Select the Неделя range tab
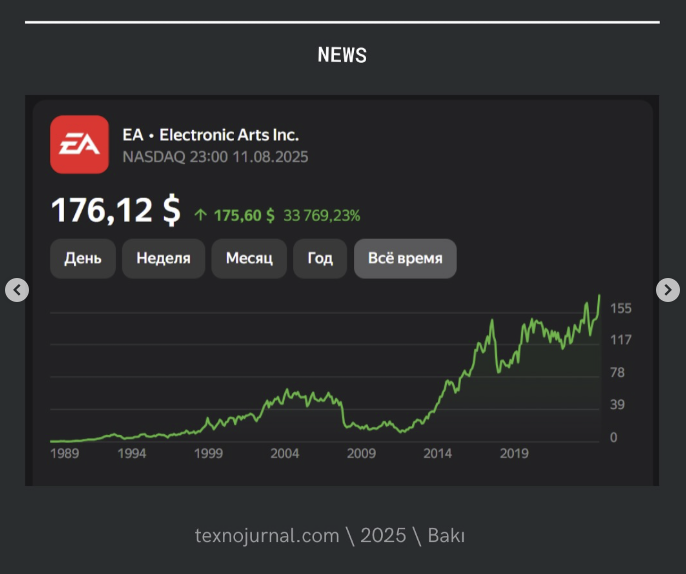 click(x=163, y=259)
